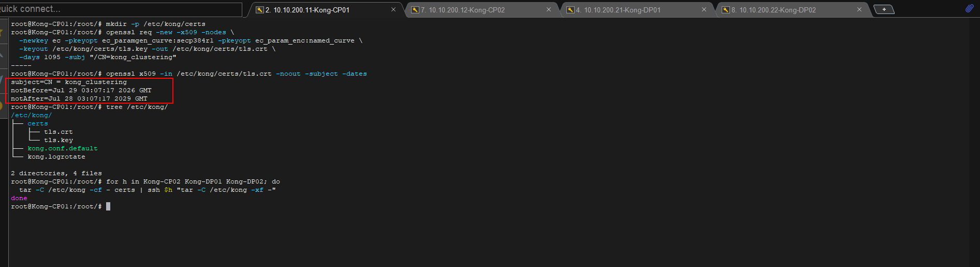Screen dimensions: 980x267
Task: Click the 'mkdir -p /etc/kong/certs' command line
Action: pyautogui.click(x=108, y=24)
